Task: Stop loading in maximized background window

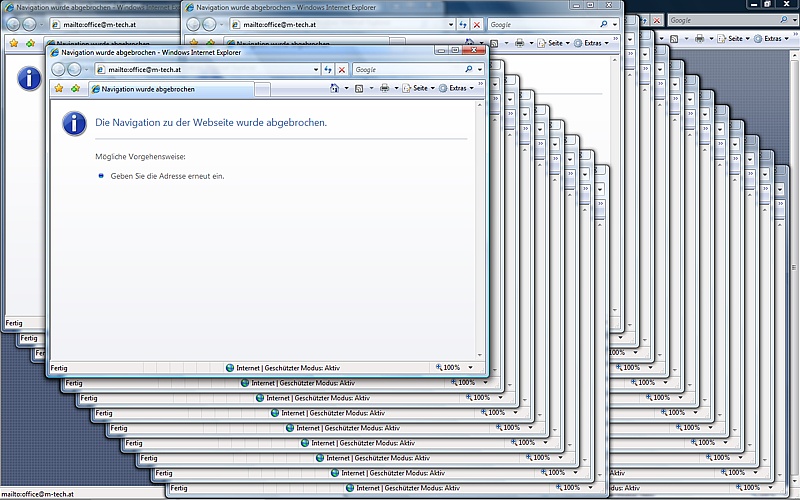Action: pyautogui.click(x=657, y=20)
